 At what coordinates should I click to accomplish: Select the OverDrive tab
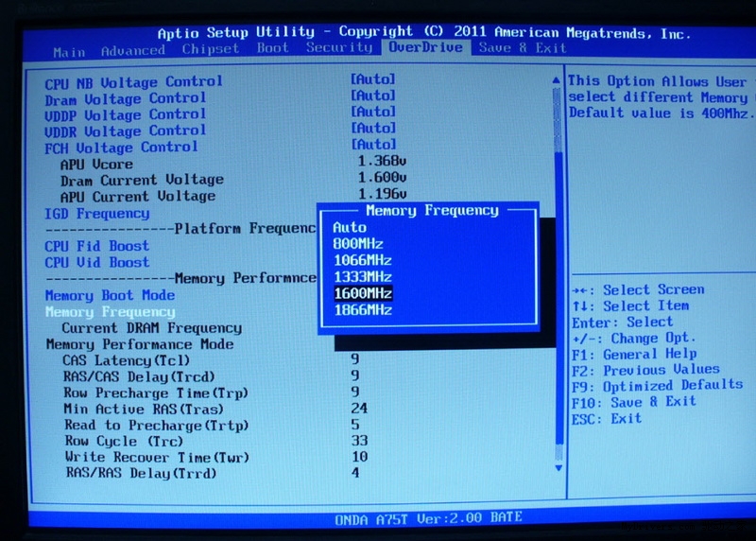click(x=426, y=47)
